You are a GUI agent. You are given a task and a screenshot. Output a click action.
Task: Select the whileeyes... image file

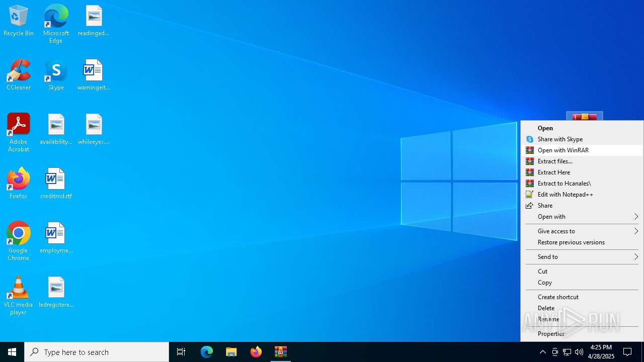(94, 130)
